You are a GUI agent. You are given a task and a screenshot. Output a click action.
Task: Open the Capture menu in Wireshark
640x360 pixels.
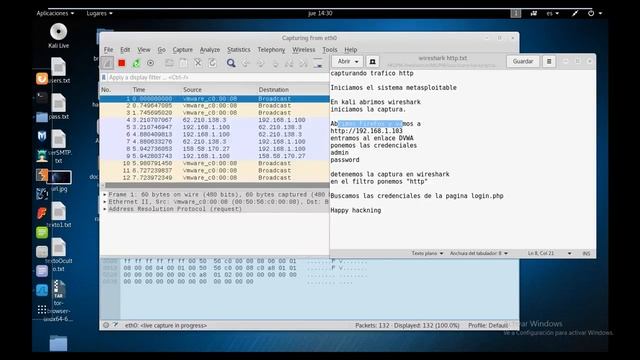pos(182,50)
